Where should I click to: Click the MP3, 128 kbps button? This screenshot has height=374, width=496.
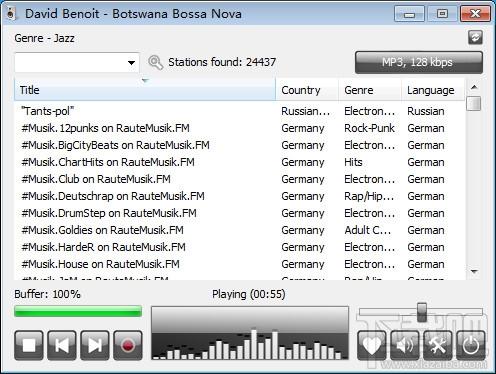click(x=419, y=62)
